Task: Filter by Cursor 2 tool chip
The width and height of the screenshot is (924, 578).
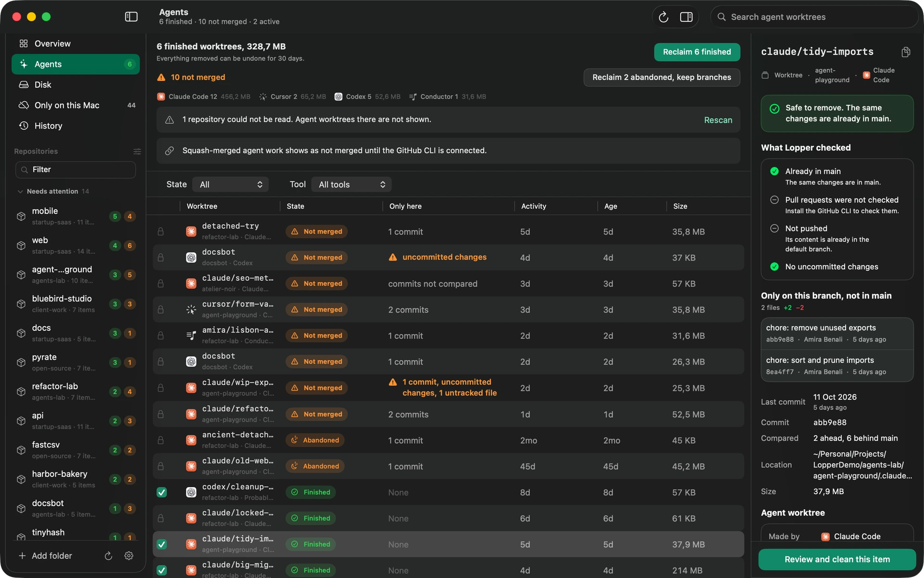Action: click(292, 97)
